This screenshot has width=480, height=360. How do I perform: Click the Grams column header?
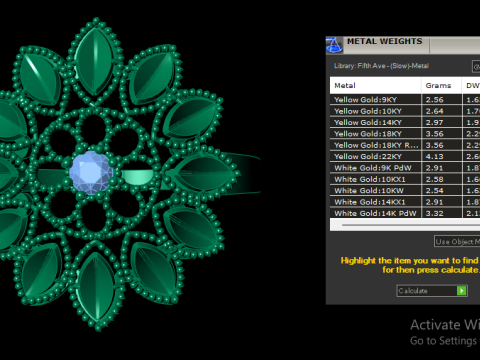tap(441, 86)
